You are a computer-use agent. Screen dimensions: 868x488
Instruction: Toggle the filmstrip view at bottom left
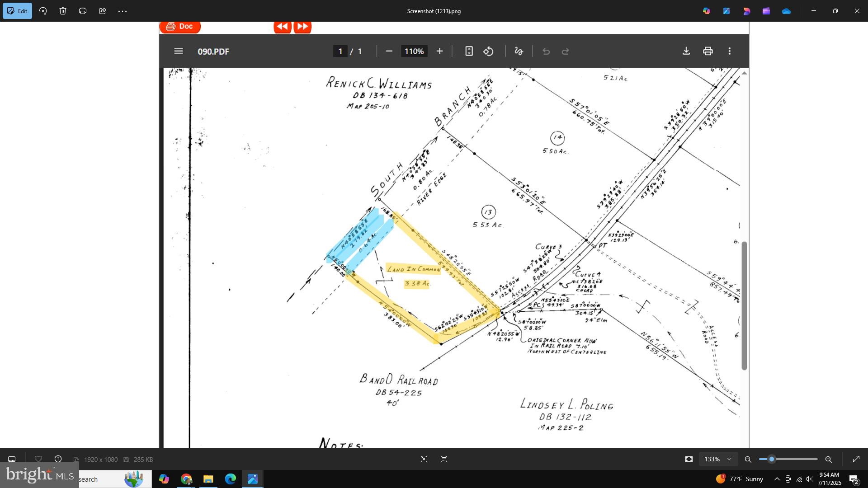tap(12, 459)
